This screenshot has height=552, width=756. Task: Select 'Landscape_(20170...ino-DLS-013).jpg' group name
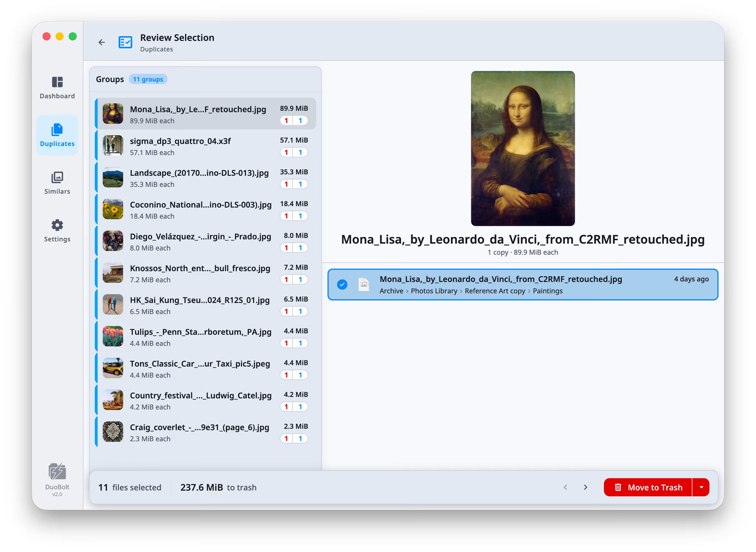[x=199, y=173]
